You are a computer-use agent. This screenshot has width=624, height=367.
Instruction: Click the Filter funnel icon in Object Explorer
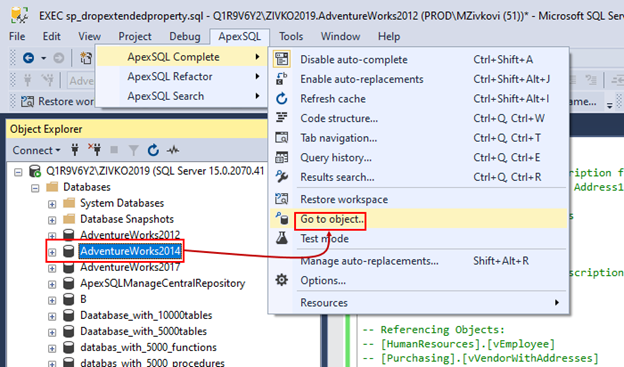coord(134,150)
